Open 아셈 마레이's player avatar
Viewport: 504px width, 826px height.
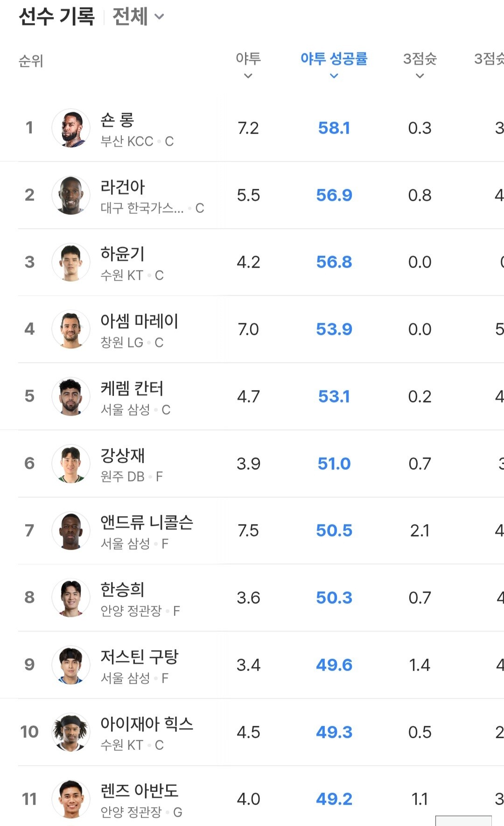coord(71,330)
